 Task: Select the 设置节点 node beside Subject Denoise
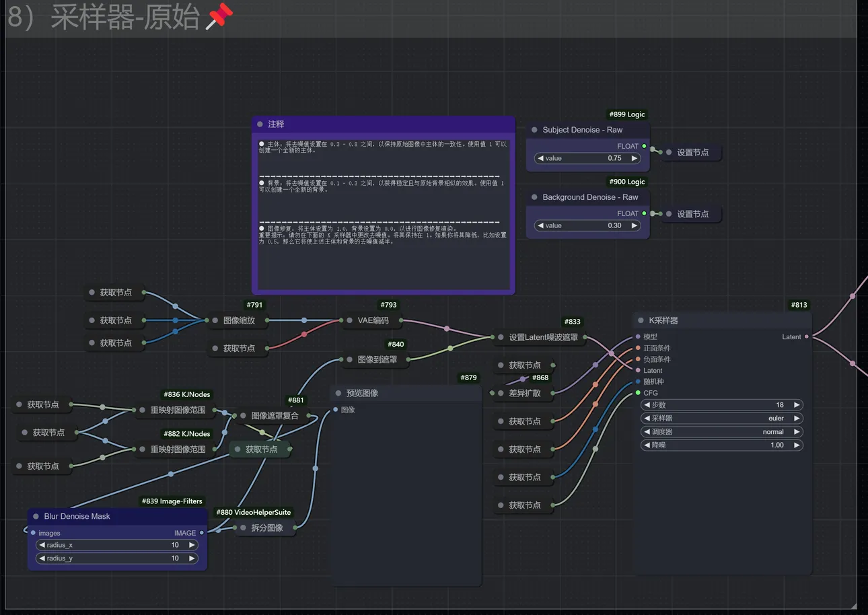point(693,153)
